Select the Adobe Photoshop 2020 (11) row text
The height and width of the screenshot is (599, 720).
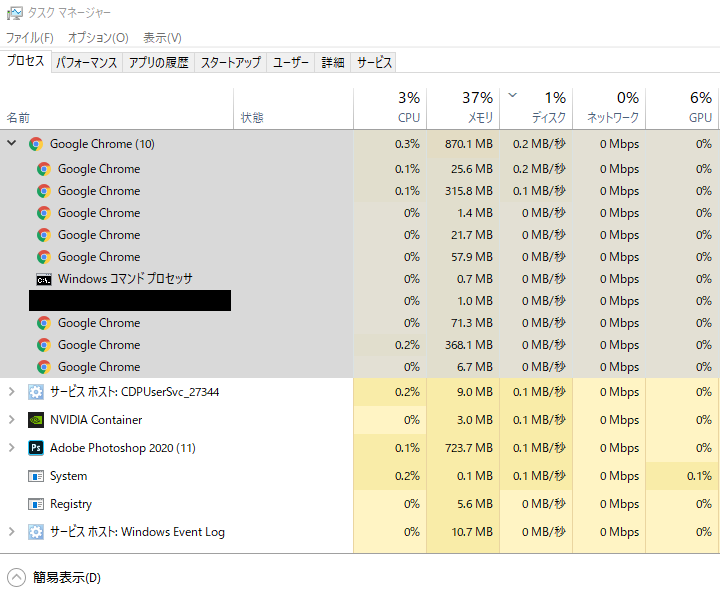pos(123,448)
